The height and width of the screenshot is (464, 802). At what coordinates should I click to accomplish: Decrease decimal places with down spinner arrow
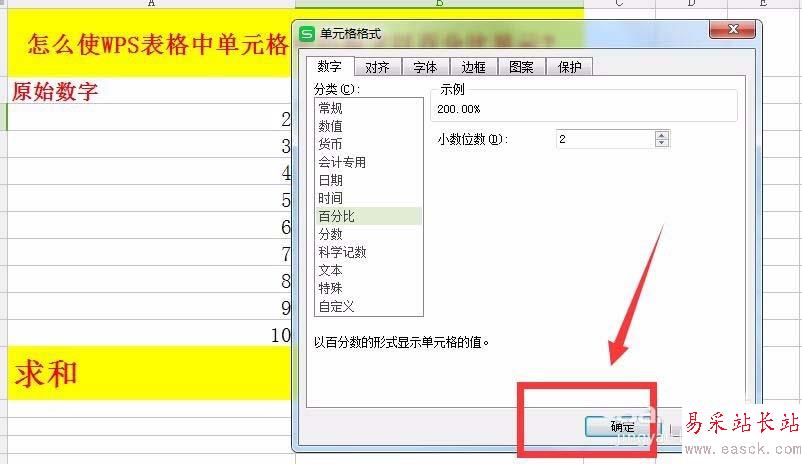tap(661, 143)
